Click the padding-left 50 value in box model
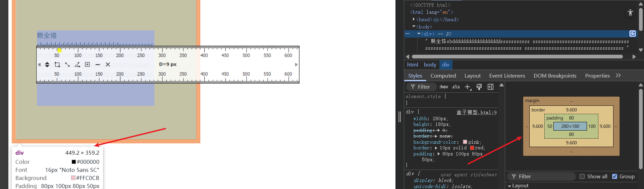The width and height of the screenshot is (644, 189). coord(550,127)
